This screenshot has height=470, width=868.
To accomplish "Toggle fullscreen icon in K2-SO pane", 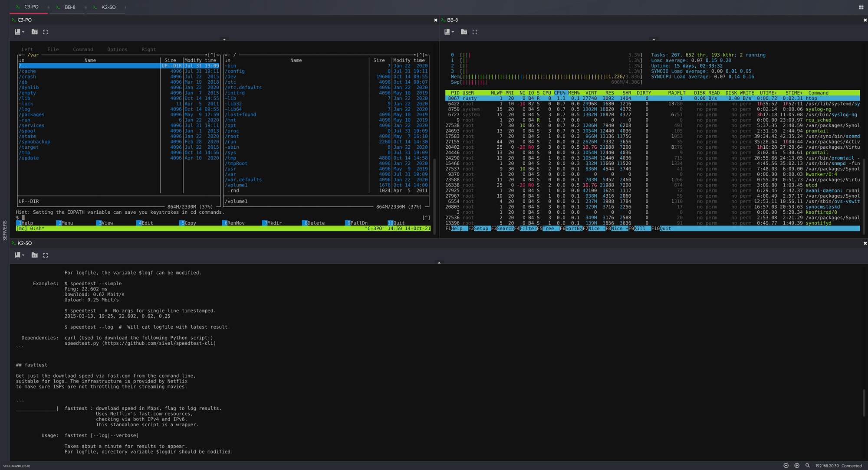I will pyautogui.click(x=46, y=255).
